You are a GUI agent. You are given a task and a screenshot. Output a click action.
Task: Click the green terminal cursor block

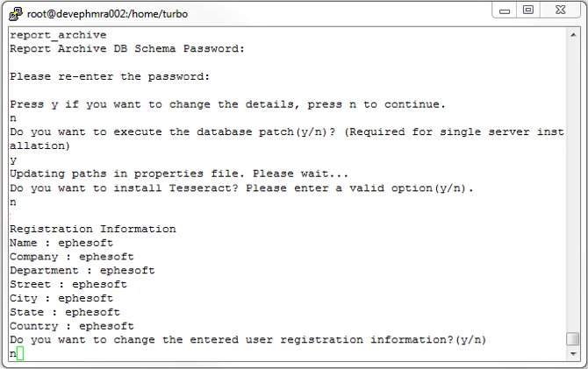(x=20, y=353)
